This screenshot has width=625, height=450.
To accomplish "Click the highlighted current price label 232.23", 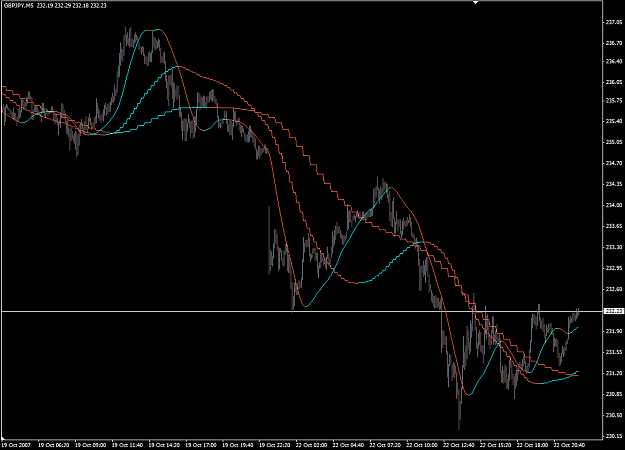I will pos(614,311).
